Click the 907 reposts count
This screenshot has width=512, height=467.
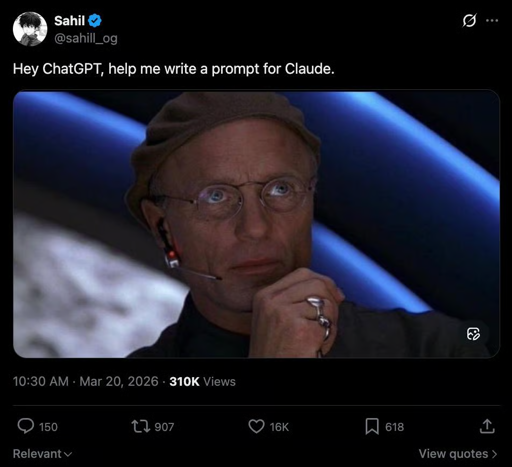pyautogui.click(x=164, y=427)
